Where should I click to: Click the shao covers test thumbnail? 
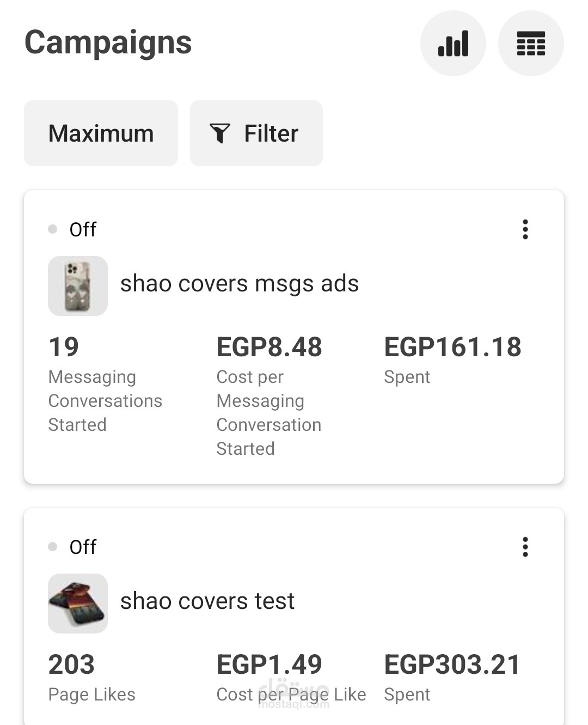78,604
